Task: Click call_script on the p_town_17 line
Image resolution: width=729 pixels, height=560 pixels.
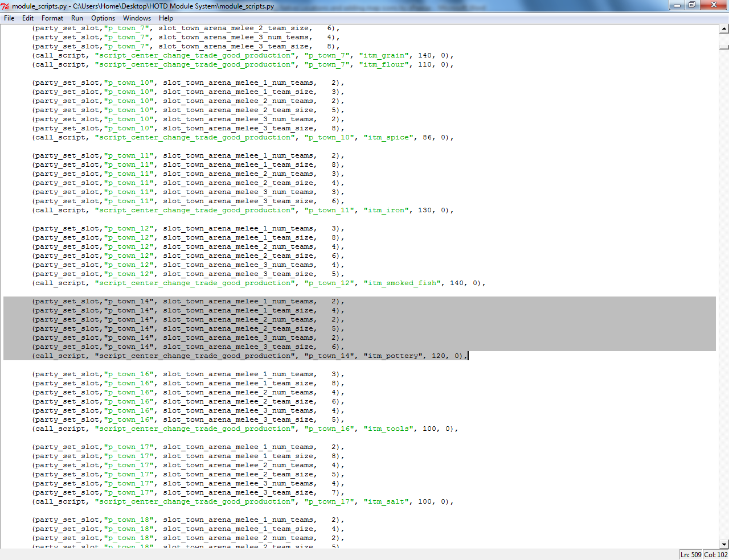Action: click(60, 502)
